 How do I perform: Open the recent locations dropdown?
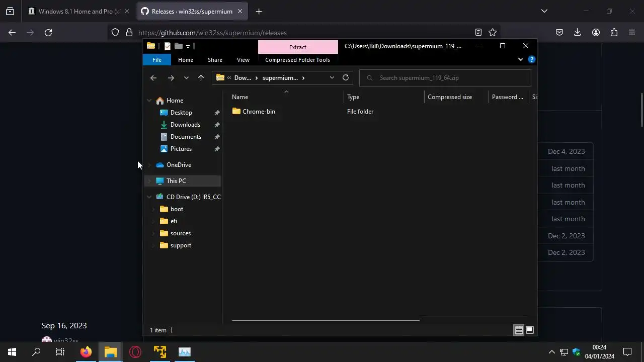[x=186, y=78]
